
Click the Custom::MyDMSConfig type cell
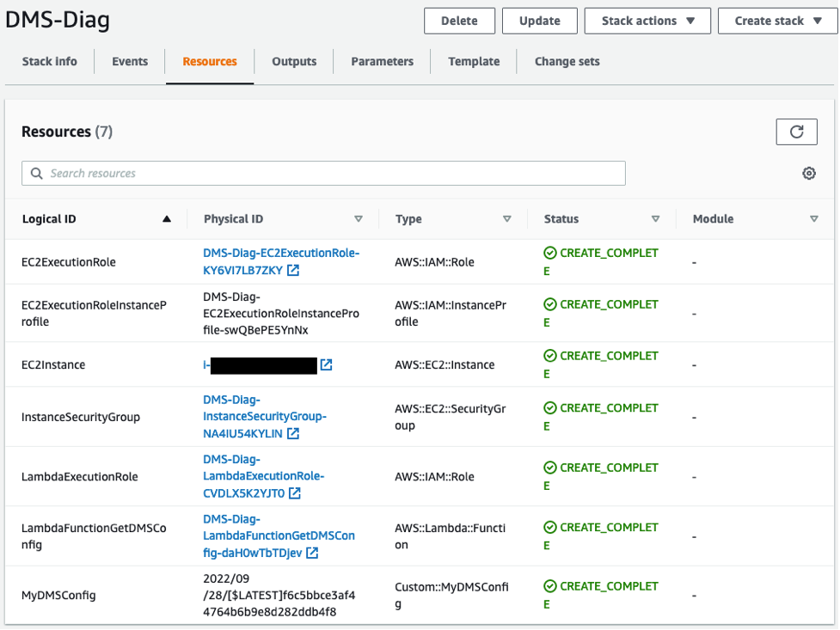point(451,595)
